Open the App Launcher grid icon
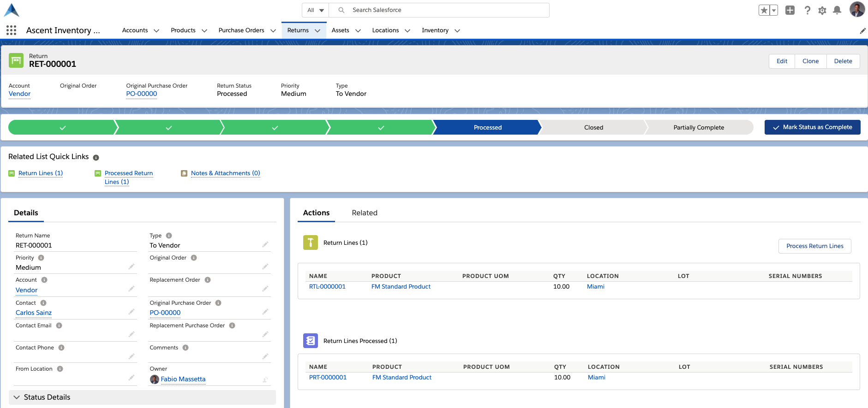The width and height of the screenshot is (868, 408). 12,30
